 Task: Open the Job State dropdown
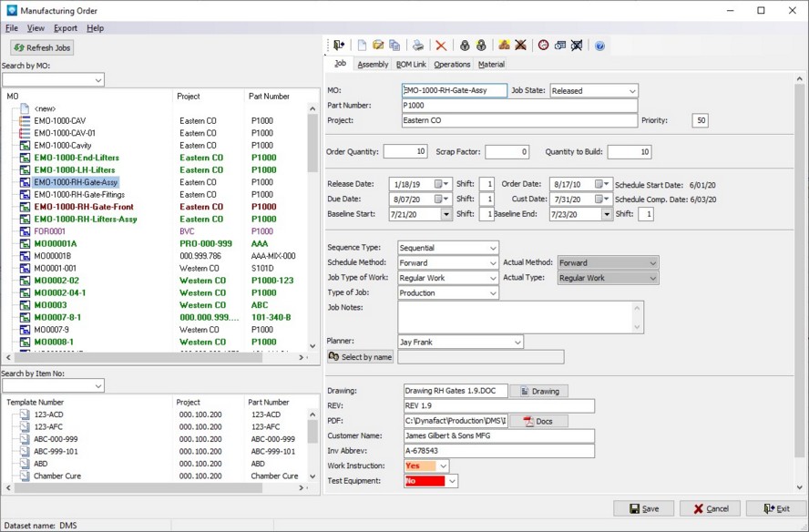[632, 91]
